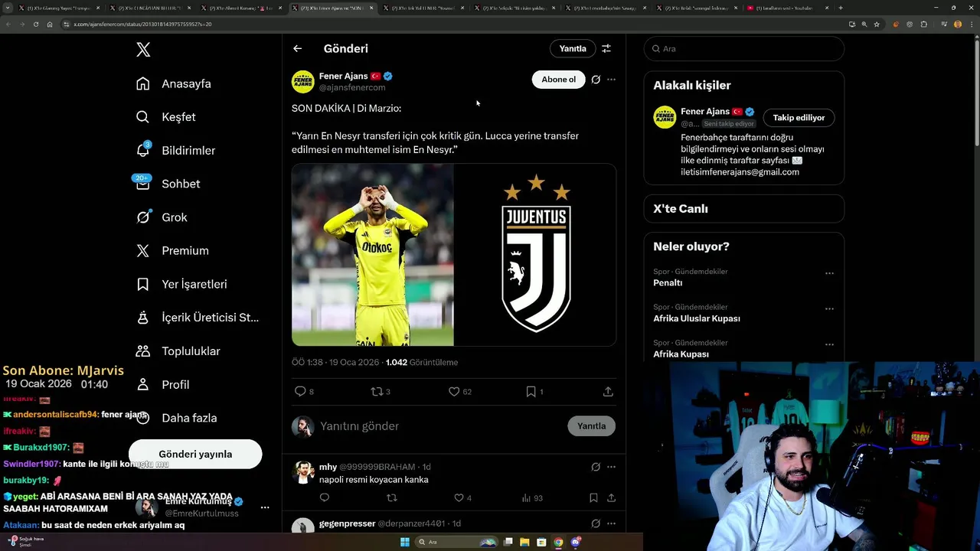Open more options on gegenpresser's reply

[x=611, y=523]
